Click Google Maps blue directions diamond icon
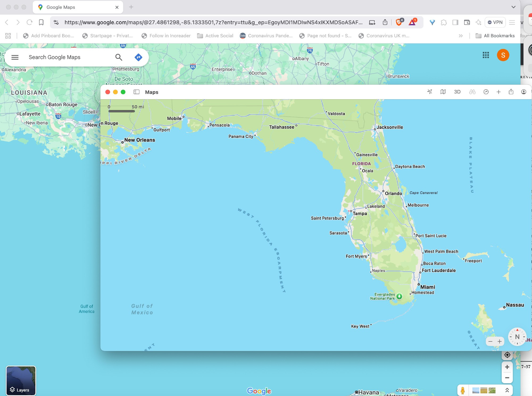This screenshot has height=396, width=532. pos(138,57)
